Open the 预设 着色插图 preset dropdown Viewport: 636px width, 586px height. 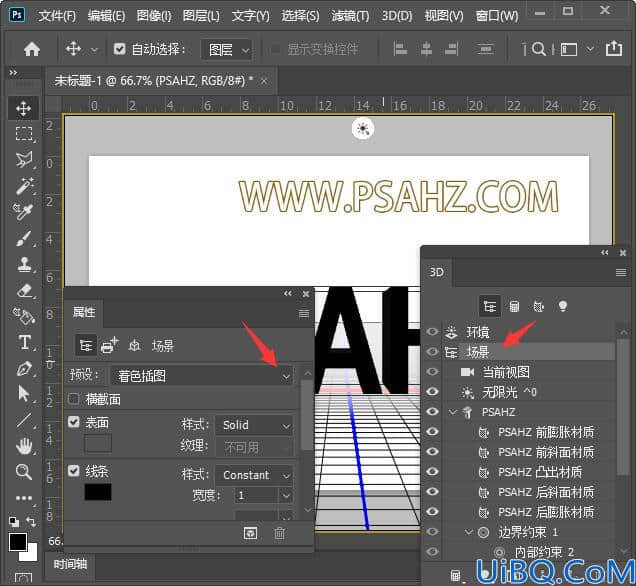point(202,376)
